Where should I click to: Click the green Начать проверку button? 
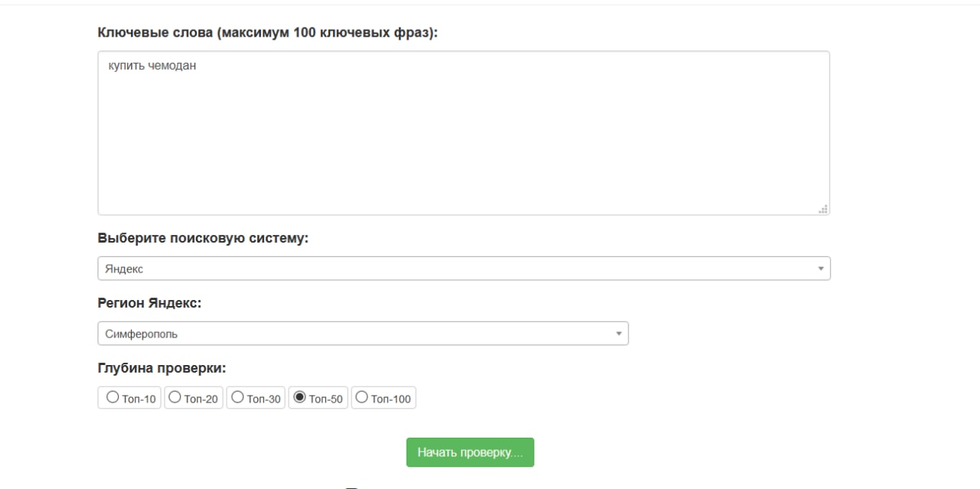(470, 452)
